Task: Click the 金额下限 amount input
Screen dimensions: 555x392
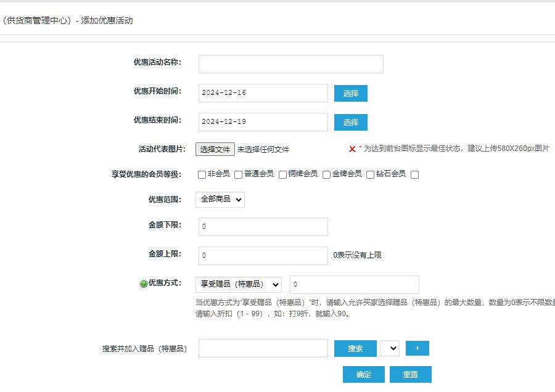Action: [262, 227]
